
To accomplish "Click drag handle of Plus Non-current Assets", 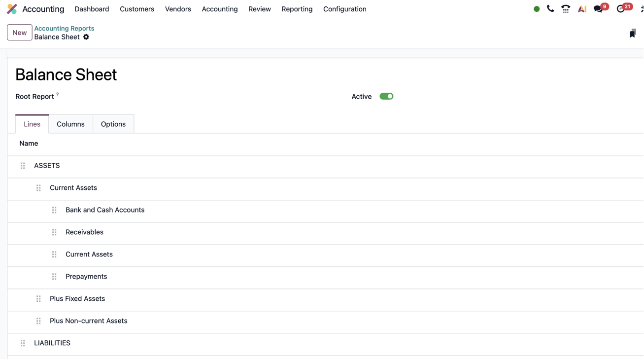I will point(38,321).
